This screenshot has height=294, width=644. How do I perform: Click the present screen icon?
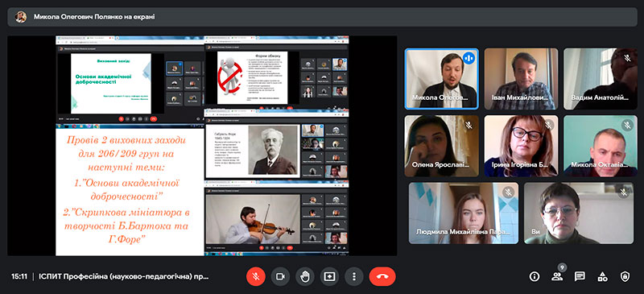coord(329,277)
